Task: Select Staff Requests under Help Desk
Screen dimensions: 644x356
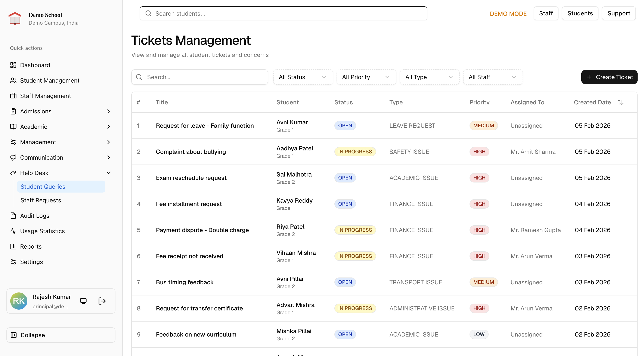Action: click(41, 200)
